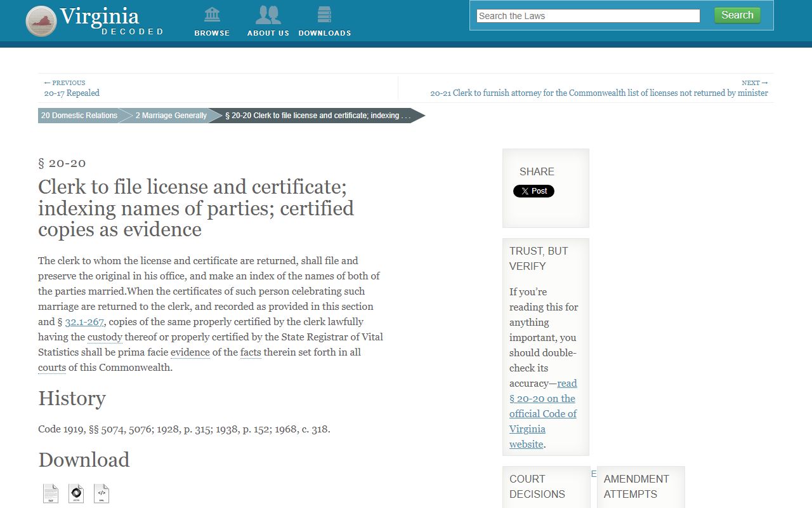
Task: Go to next section 20-21 link
Action: [599, 93]
